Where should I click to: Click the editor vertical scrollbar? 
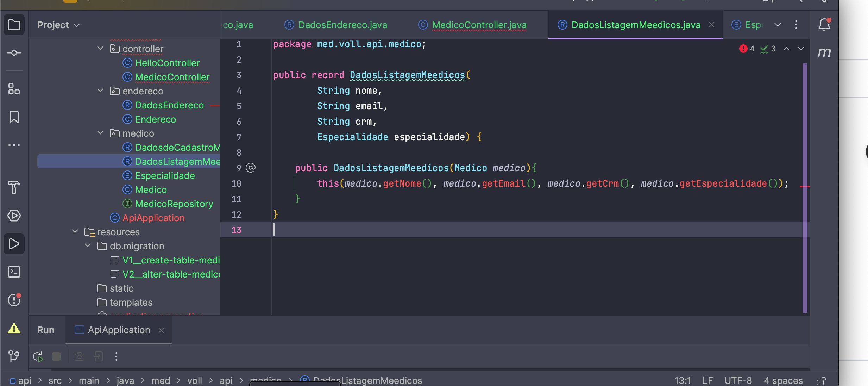pyautogui.click(x=805, y=188)
